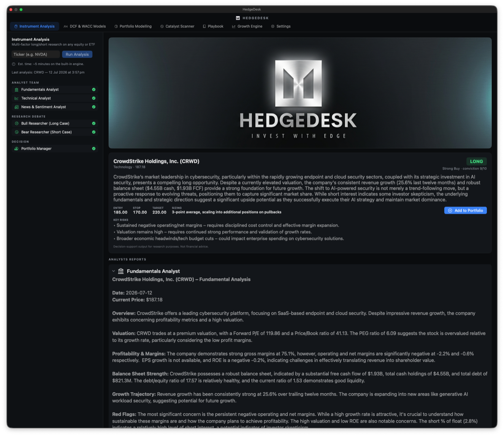Viewport: 504px width, 436px height.
Task: Click the Instrument Analysis tab icon
Action: click(16, 27)
